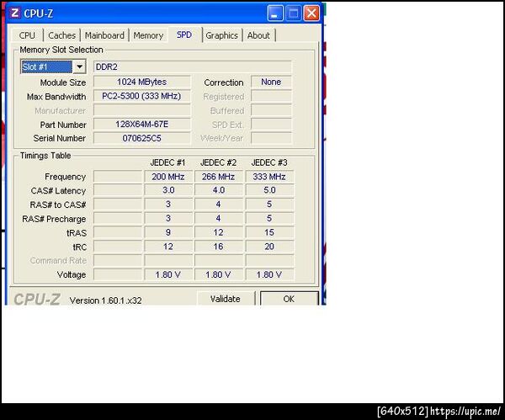This screenshot has width=505, height=420.
Task: Click the empty Manufacturer field
Action: tap(142, 110)
